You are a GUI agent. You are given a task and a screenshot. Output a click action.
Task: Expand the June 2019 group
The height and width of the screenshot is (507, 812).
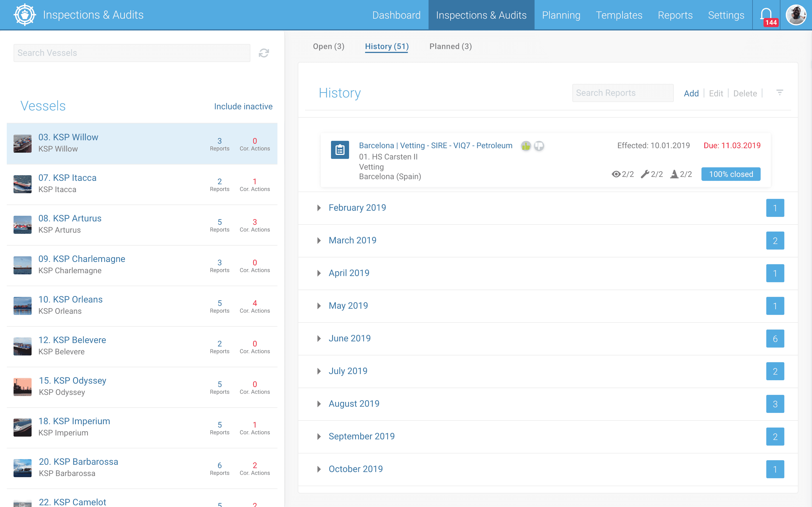pyautogui.click(x=349, y=338)
